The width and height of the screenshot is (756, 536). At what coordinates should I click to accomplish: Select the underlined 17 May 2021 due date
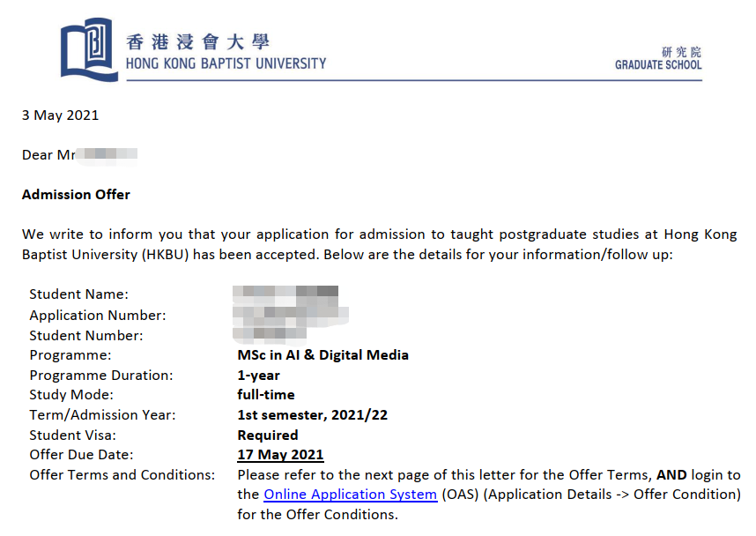[280, 455]
